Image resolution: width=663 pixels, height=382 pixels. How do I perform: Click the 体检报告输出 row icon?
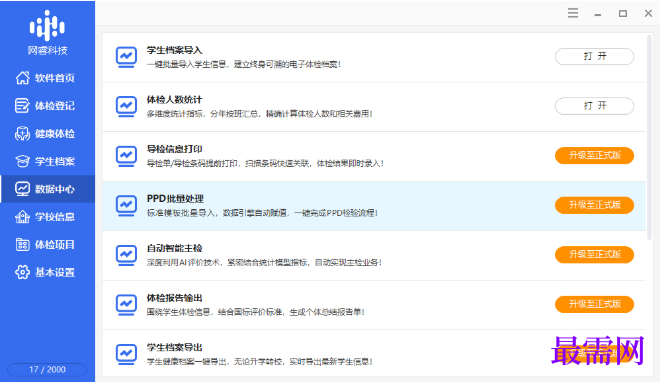click(126, 305)
